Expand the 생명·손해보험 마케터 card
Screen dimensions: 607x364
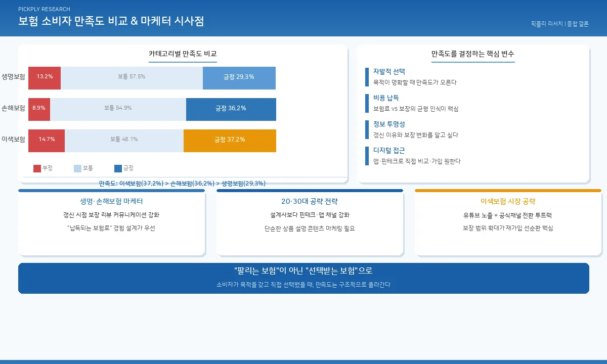pos(112,201)
